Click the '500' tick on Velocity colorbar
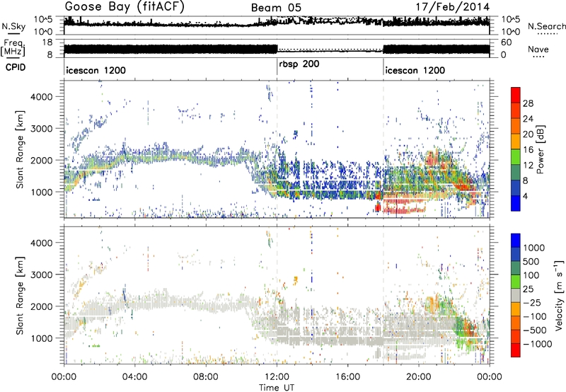 tap(531, 262)
